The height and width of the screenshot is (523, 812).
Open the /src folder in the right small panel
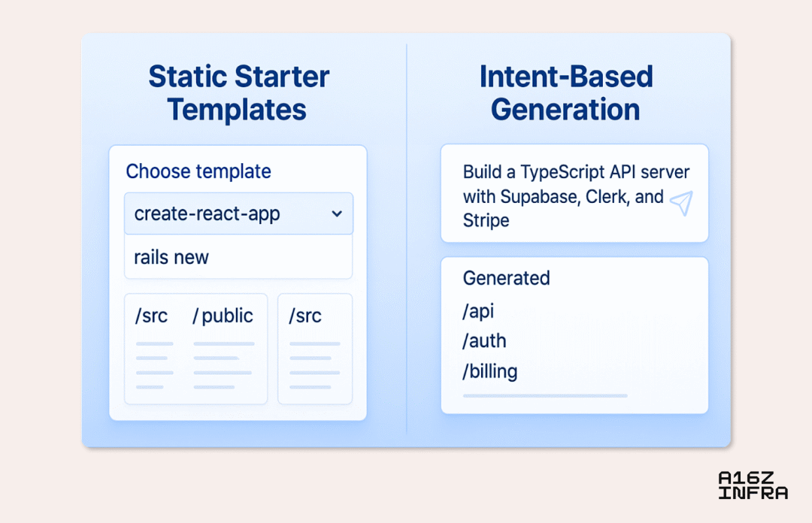[x=305, y=316]
